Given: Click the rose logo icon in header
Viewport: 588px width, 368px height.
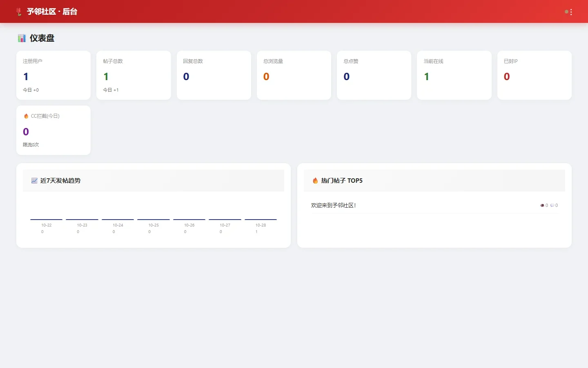Looking at the screenshot, I should [19, 12].
